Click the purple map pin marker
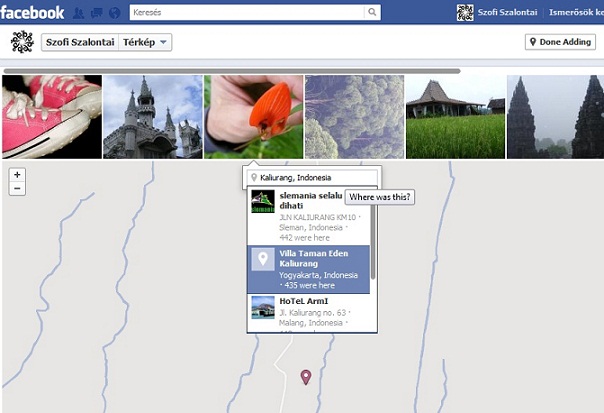Image resolution: width=604 pixels, height=413 pixels. pos(306,377)
